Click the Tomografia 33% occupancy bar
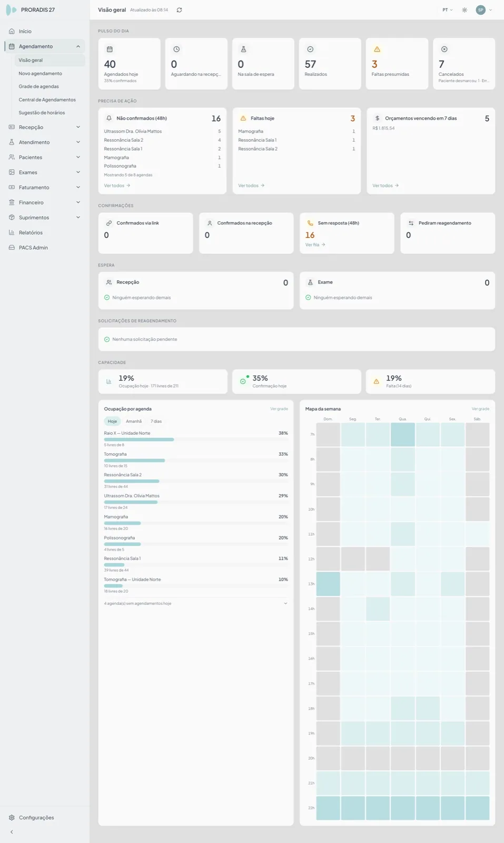The height and width of the screenshot is (843, 504). [x=196, y=460]
